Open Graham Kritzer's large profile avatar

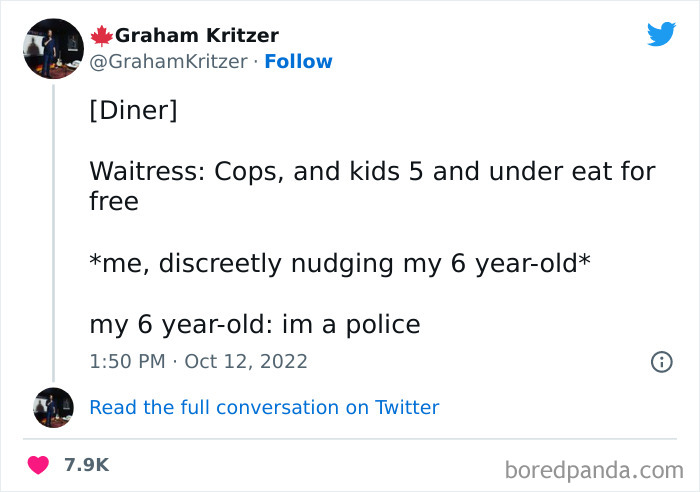53,48
